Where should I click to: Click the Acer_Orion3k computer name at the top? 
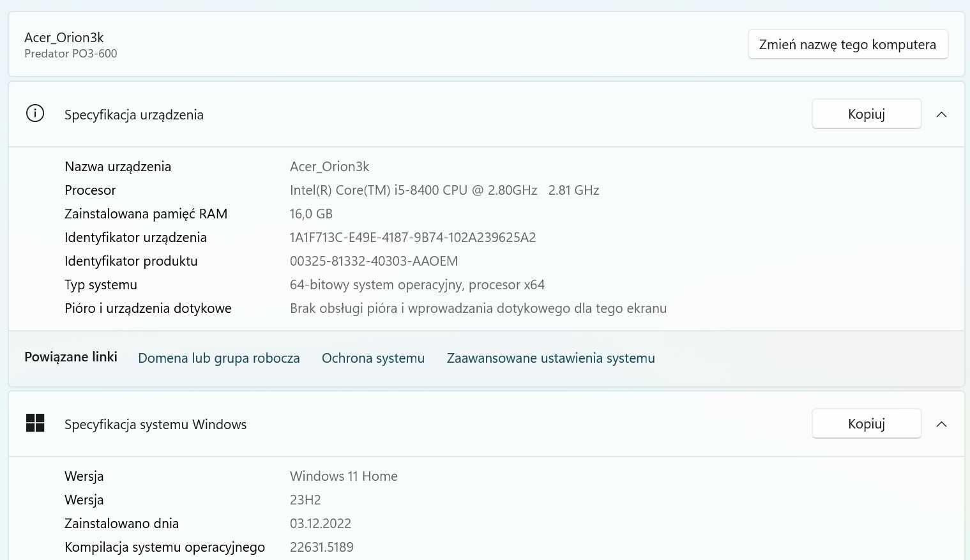64,38
